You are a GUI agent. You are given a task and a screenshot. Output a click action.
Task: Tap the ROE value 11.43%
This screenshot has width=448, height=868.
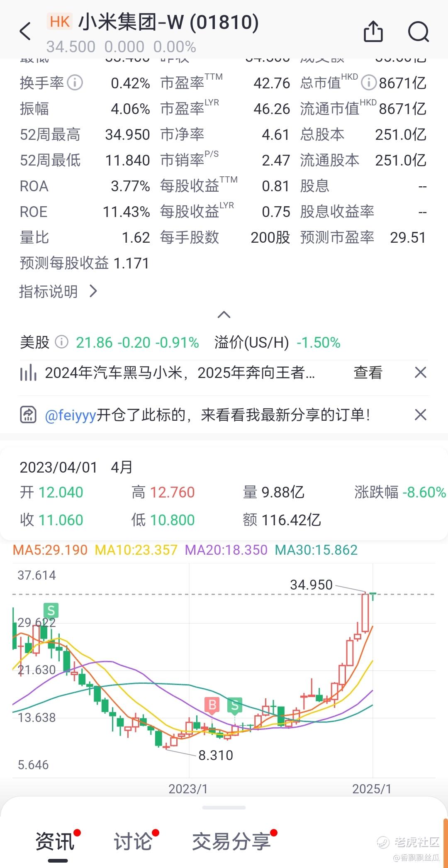[x=127, y=212]
